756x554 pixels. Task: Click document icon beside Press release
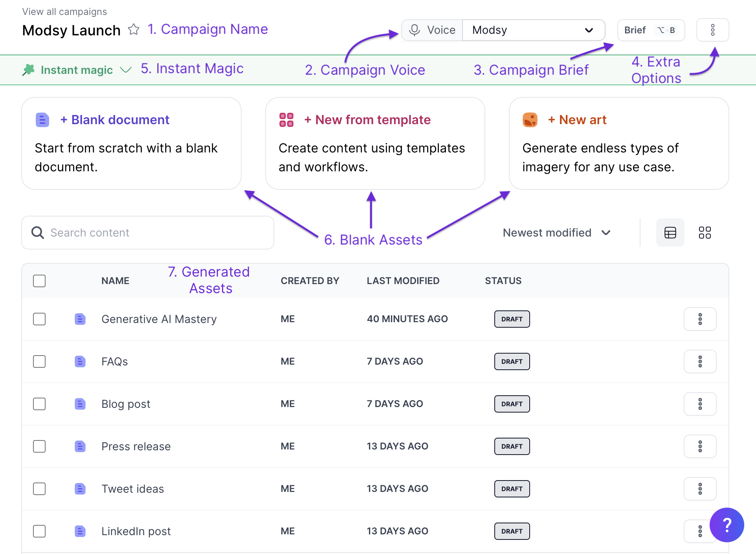(x=80, y=446)
